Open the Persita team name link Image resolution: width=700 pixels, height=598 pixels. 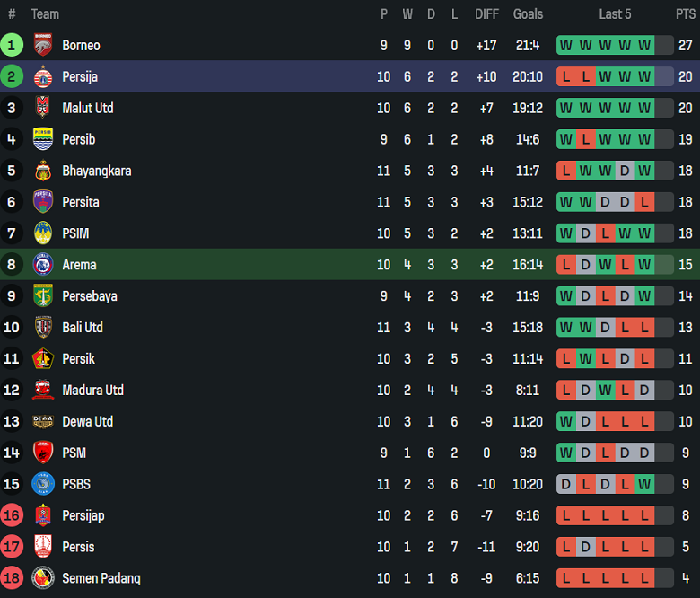(x=81, y=202)
